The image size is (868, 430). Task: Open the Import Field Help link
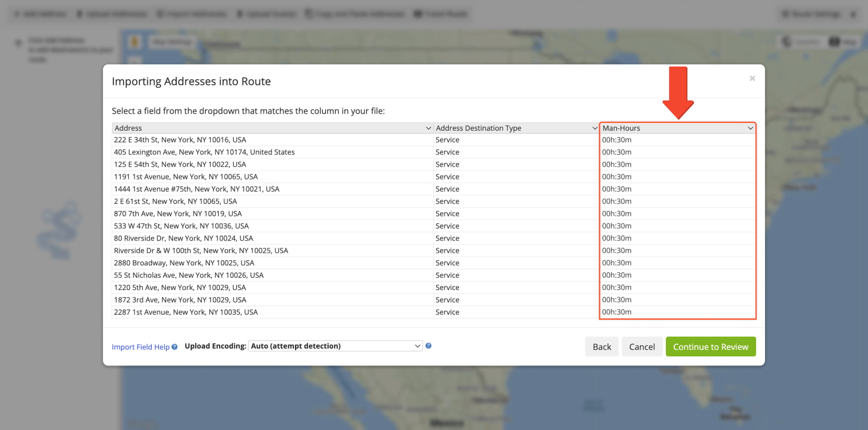coord(140,347)
